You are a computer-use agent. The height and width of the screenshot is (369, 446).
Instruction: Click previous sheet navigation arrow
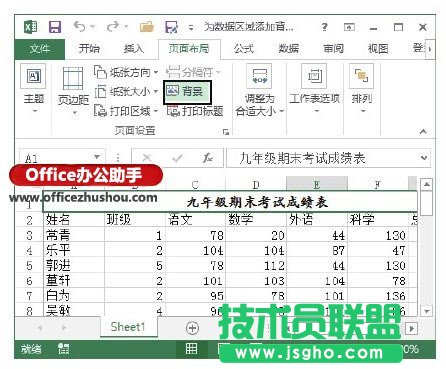pyautogui.click(x=40, y=328)
